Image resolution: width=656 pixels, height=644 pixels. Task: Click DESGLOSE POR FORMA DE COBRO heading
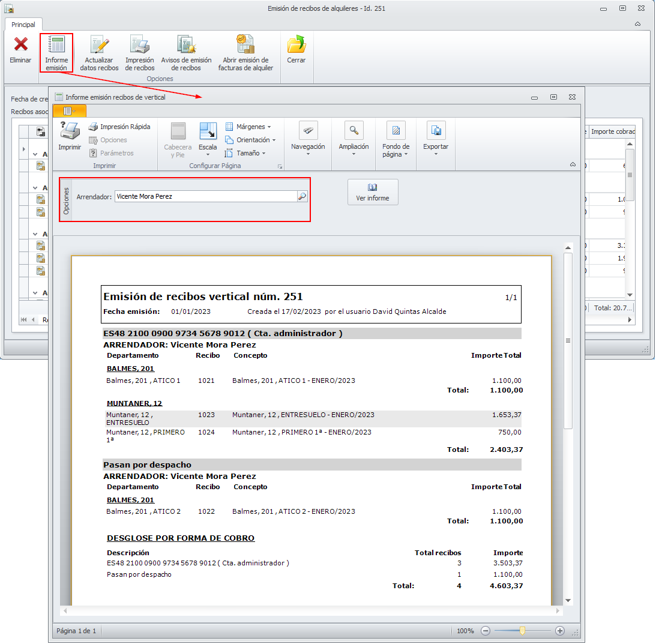point(181,538)
